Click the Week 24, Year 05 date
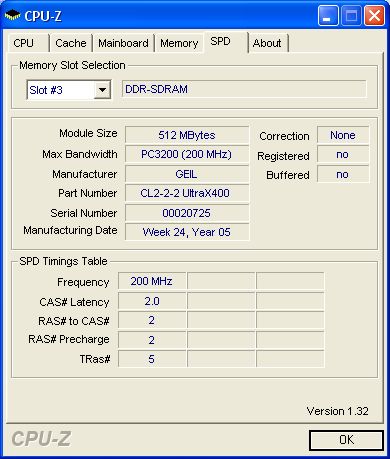The height and width of the screenshot is (459, 390). 187,232
